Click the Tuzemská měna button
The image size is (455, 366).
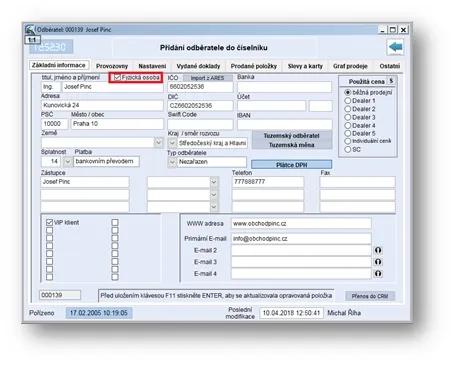click(292, 145)
